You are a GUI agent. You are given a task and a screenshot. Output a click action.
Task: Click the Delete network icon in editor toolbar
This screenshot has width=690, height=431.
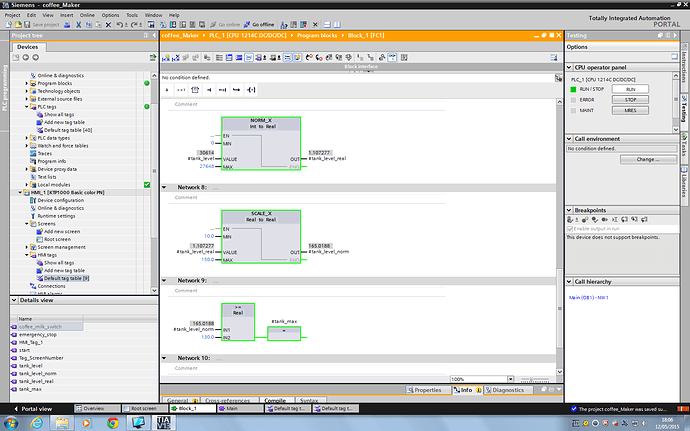pyautogui.click(x=176, y=58)
